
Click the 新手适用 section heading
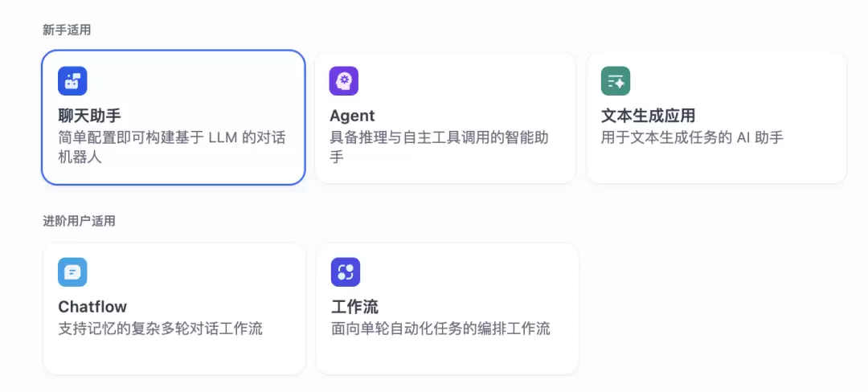[x=67, y=31]
